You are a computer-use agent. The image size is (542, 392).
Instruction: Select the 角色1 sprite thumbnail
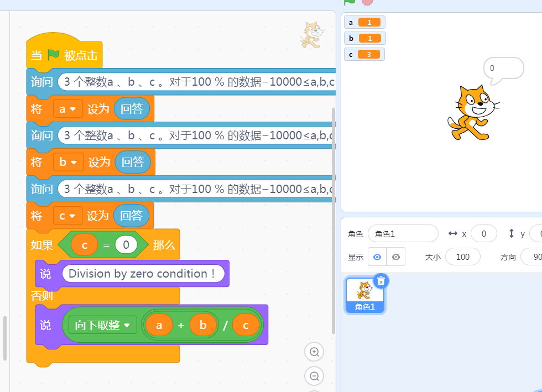click(x=364, y=295)
